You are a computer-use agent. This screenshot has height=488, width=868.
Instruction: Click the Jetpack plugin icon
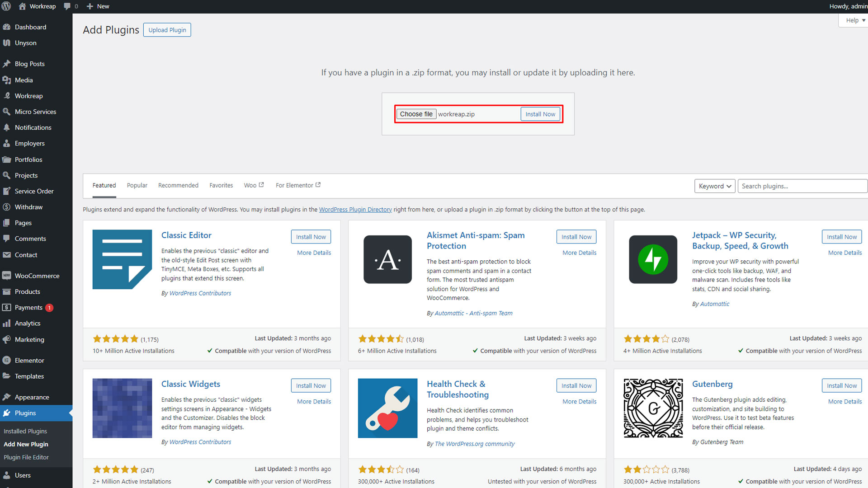coord(653,259)
